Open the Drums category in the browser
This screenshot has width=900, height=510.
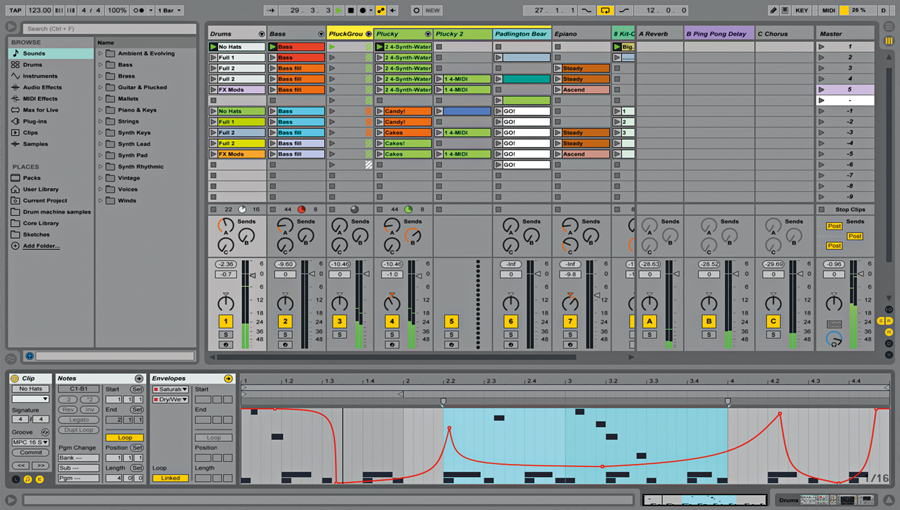click(32, 65)
